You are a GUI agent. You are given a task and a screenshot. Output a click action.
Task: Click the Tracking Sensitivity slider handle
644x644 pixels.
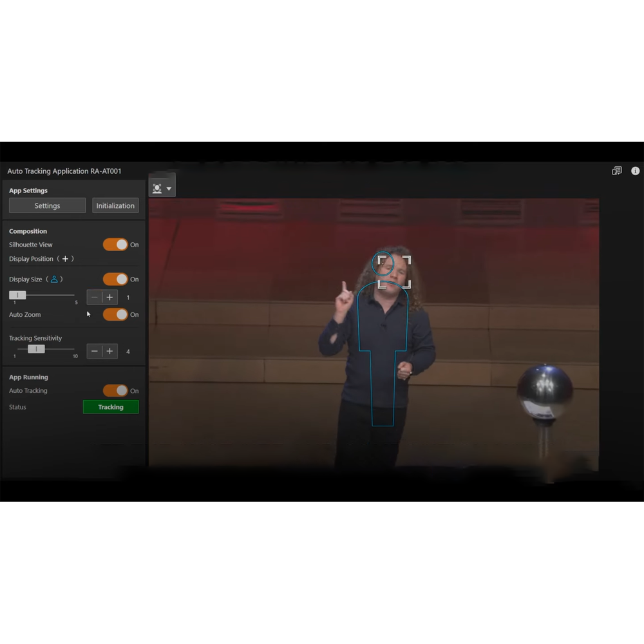tap(36, 349)
